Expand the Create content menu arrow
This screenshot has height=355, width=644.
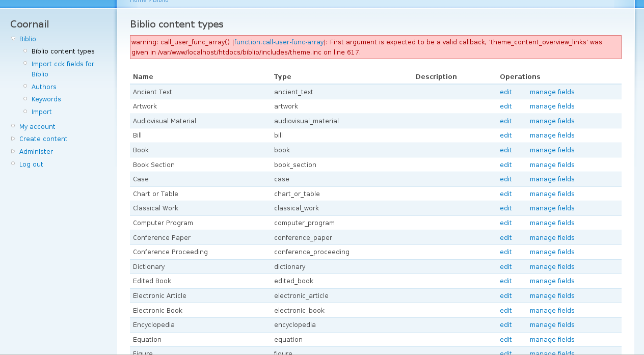[x=13, y=139]
